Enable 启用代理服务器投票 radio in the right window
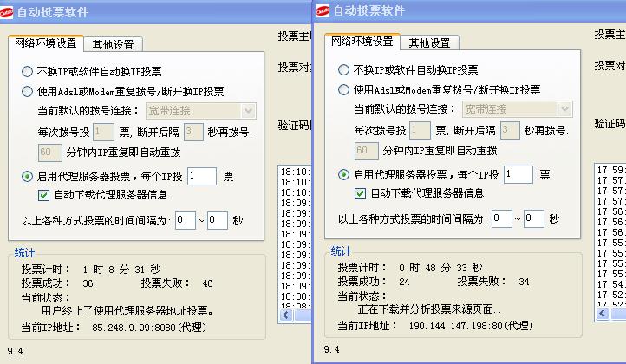This screenshot has height=364, width=626. [344, 175]
